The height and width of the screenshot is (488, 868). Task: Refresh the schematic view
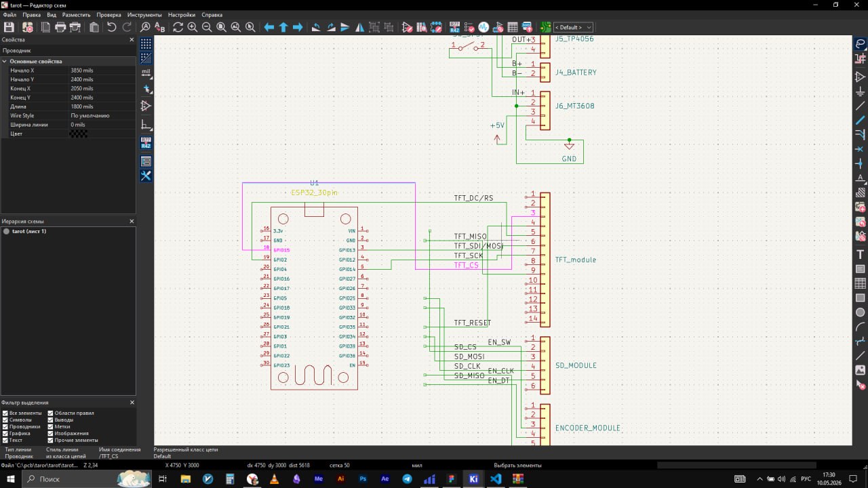point(178,27)
